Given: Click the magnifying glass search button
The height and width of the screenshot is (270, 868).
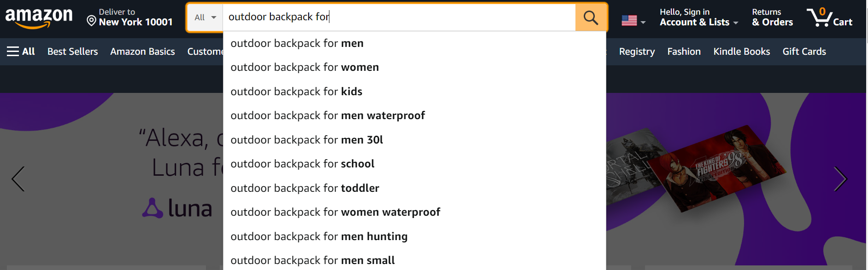Looking at the screenshot, I should point(591,17).
